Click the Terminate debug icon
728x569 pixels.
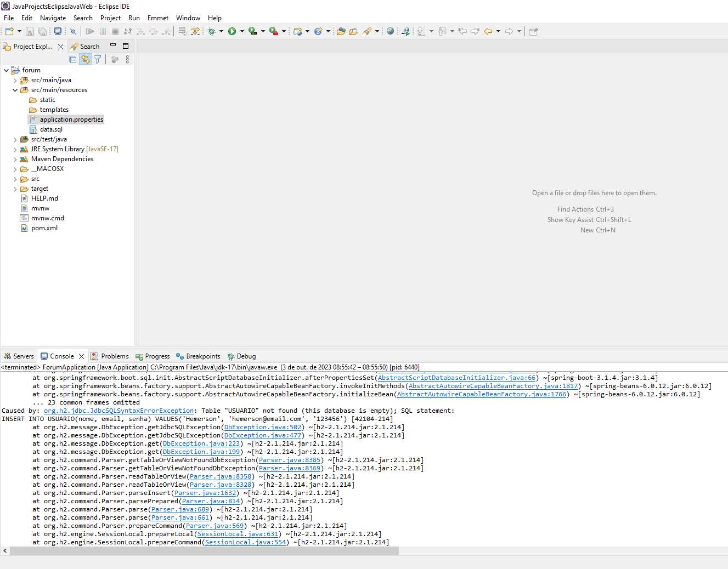pyautogui.click(x=115, y=31)
